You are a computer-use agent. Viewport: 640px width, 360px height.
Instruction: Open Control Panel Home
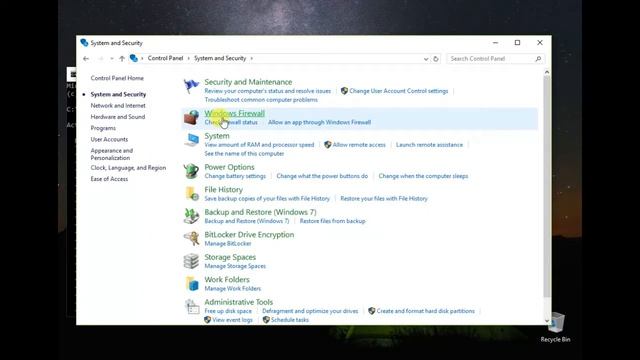click(117, 78)
